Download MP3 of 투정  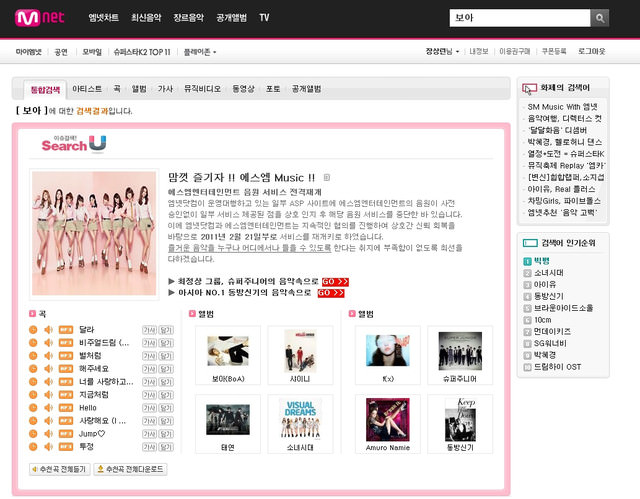click(x=66, y=447)
